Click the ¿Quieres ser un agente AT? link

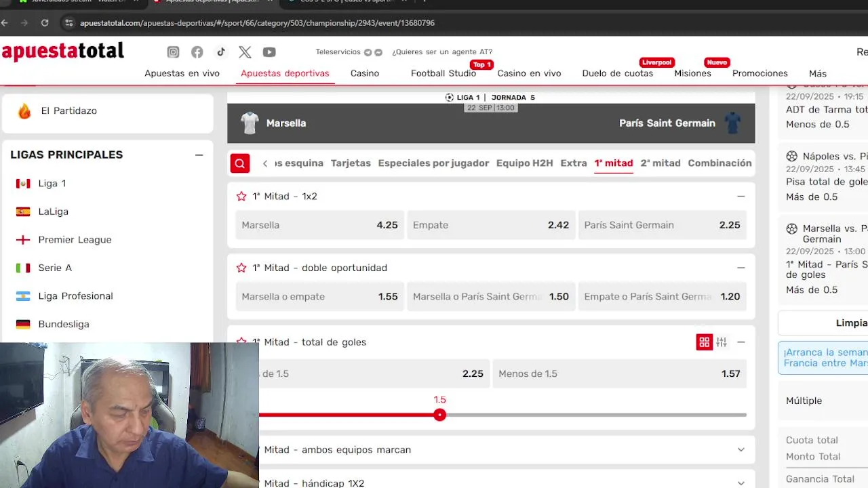[x=442, y=52]
